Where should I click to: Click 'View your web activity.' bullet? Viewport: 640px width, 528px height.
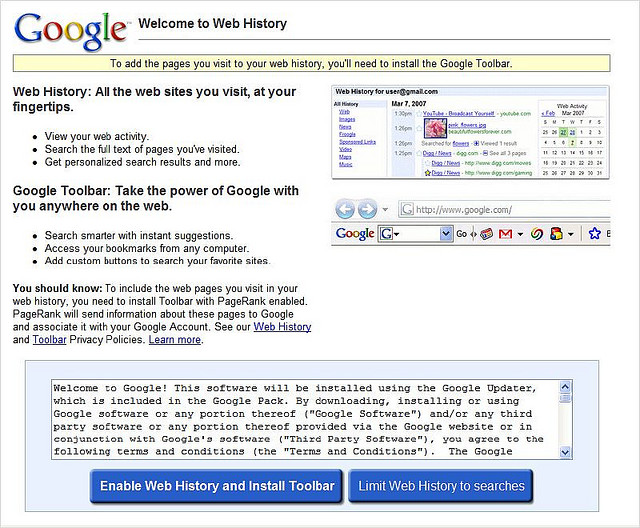[97, 136]
